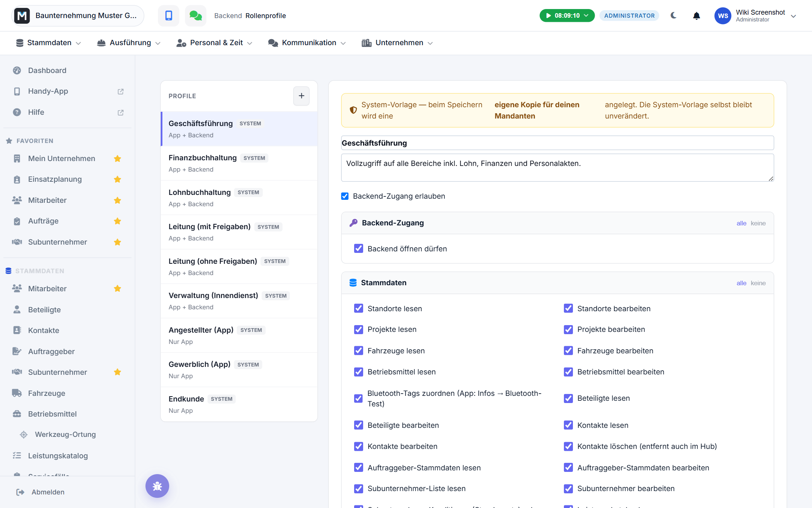Uncheck Backend öffnen dürfen
Viewport: 812px width, 508px height.
click(359, 248)
